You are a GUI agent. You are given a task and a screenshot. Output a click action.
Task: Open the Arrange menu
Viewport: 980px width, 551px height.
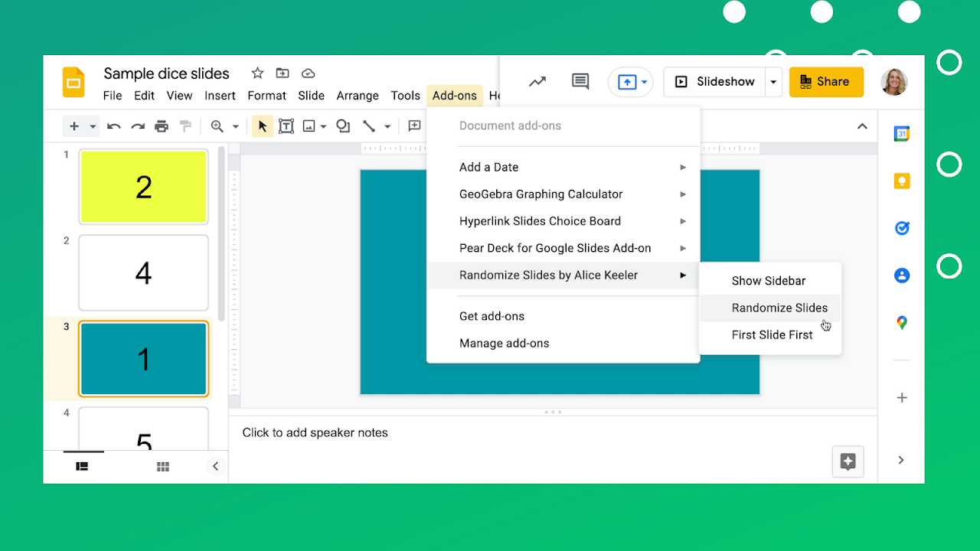(x=358, y=96)
